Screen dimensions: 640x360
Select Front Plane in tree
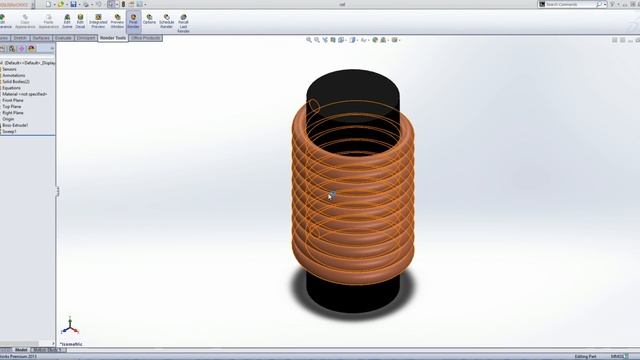(x=13, y=100)
